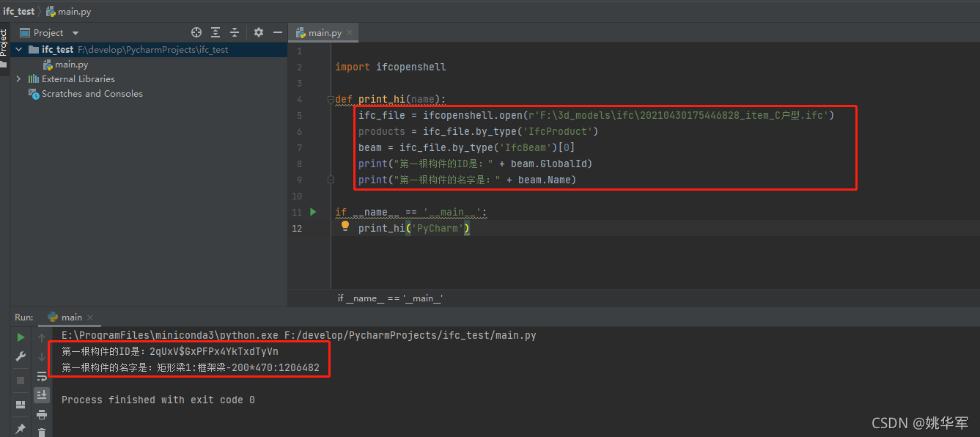Collapse the ifc_test project folder
Image resolution: width=980 pixels, height=437 pixels.
pos(18,49)
